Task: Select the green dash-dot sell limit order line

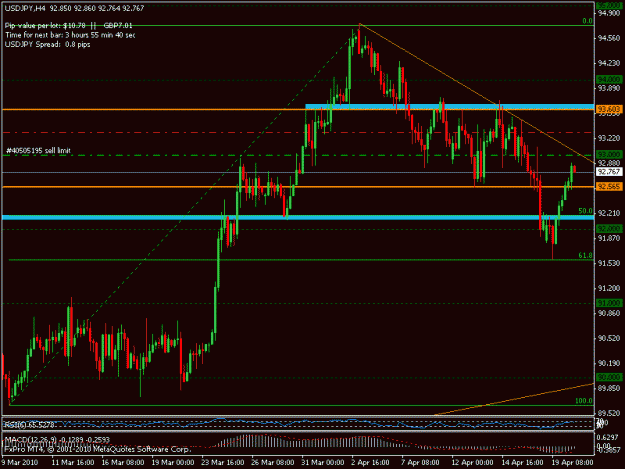Action: (297, 155)
